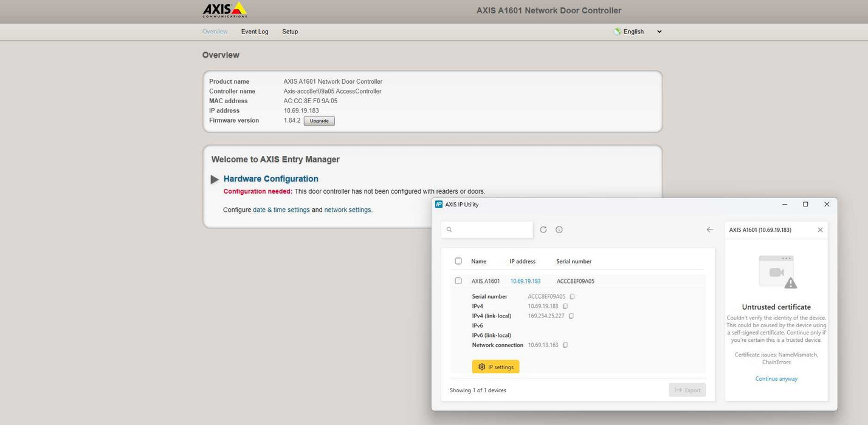The image size is (868, 425).
Task: Click the refresh icon in AXIS IP Utility
Action: click(x=543, y=229)
